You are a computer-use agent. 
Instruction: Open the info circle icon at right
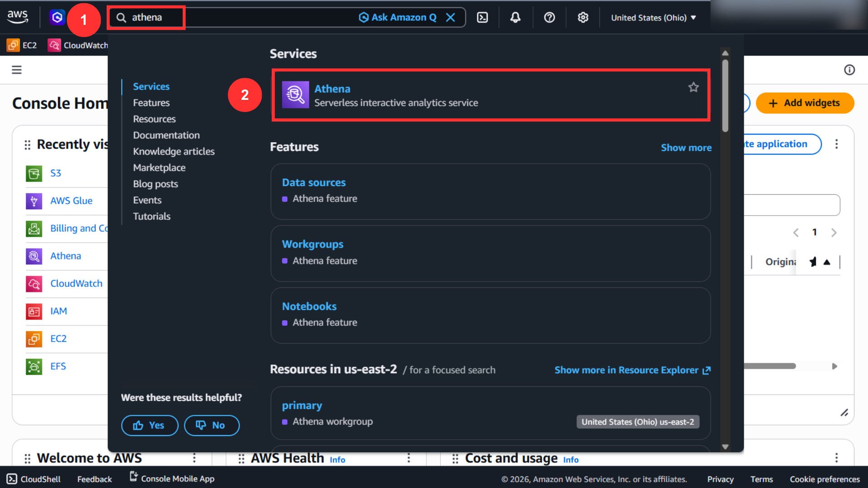pos(849,70)
